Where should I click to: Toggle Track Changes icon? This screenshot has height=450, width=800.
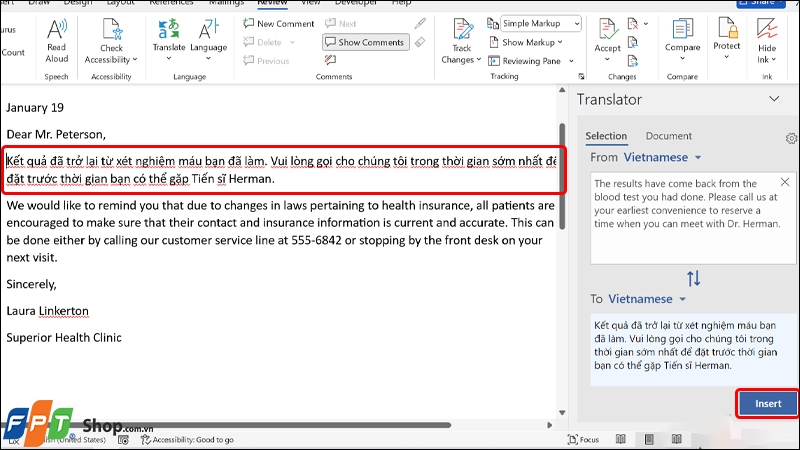click(462, 30)
